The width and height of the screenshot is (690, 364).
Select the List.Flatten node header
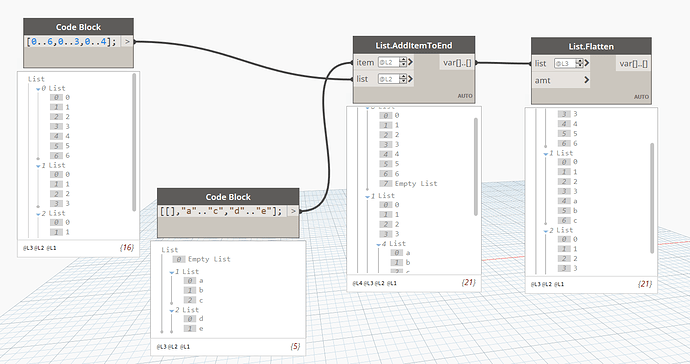[591, 46]
